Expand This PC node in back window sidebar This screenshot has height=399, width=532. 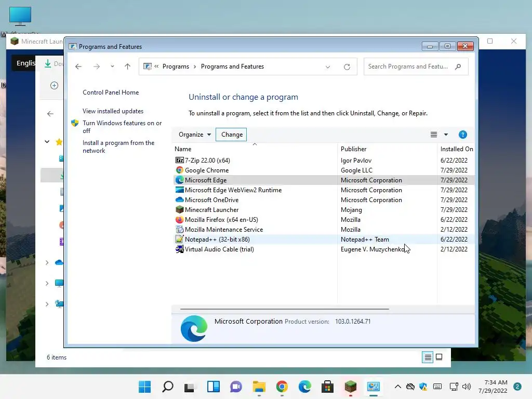click(x=47, y=283)
